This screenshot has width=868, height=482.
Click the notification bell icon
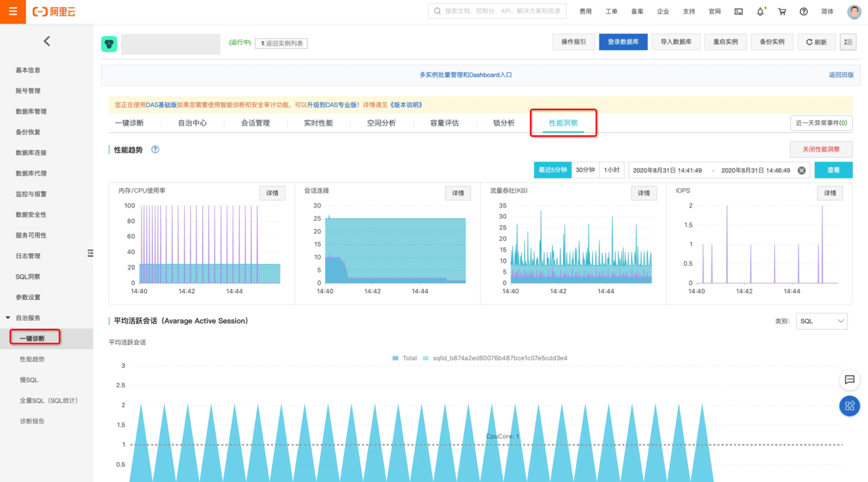(x=760, y=12)
